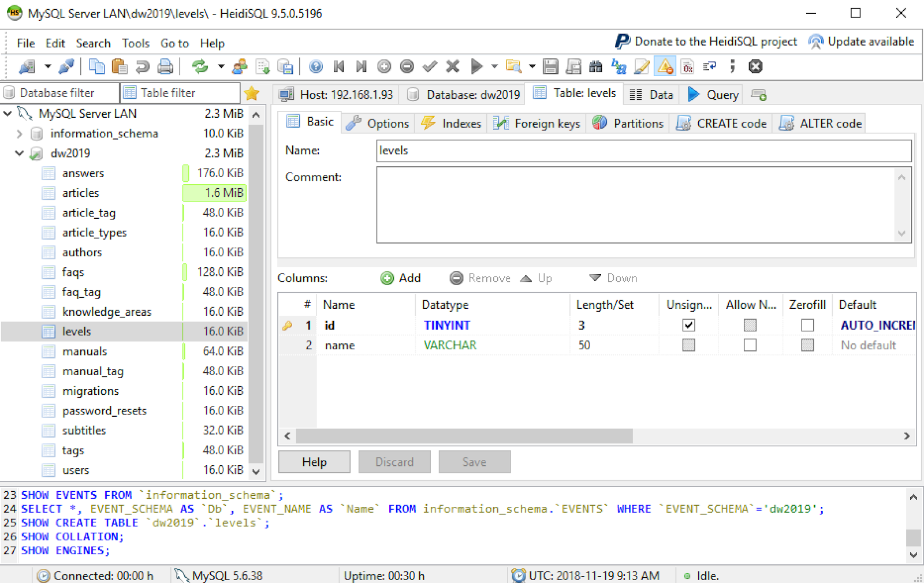Open the session manager dropdown arrow

[47, 67]
